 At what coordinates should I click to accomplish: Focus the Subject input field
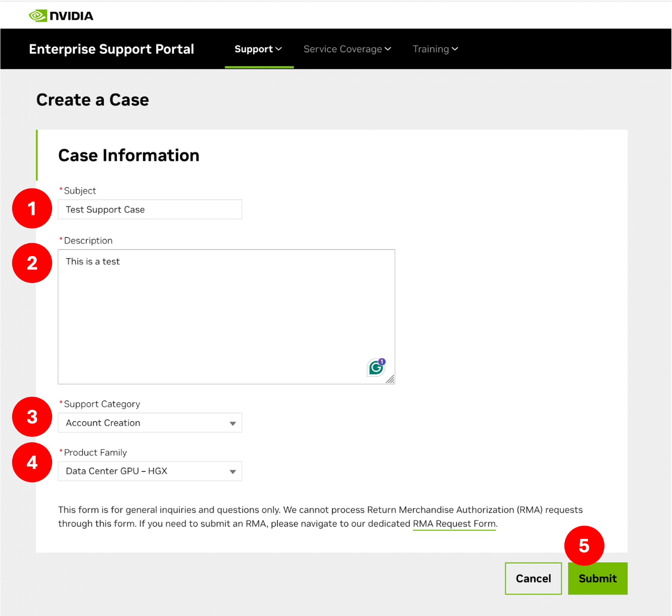pyautogui.click(x=150, y=209)
